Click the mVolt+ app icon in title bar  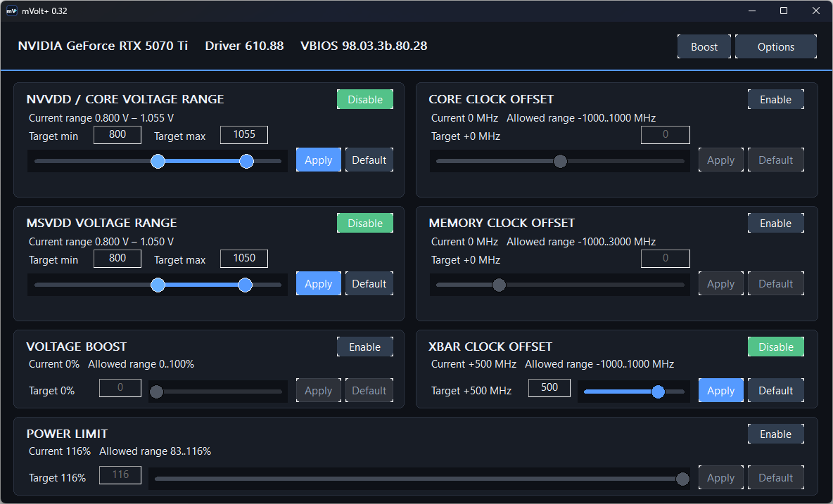(11, 11)
